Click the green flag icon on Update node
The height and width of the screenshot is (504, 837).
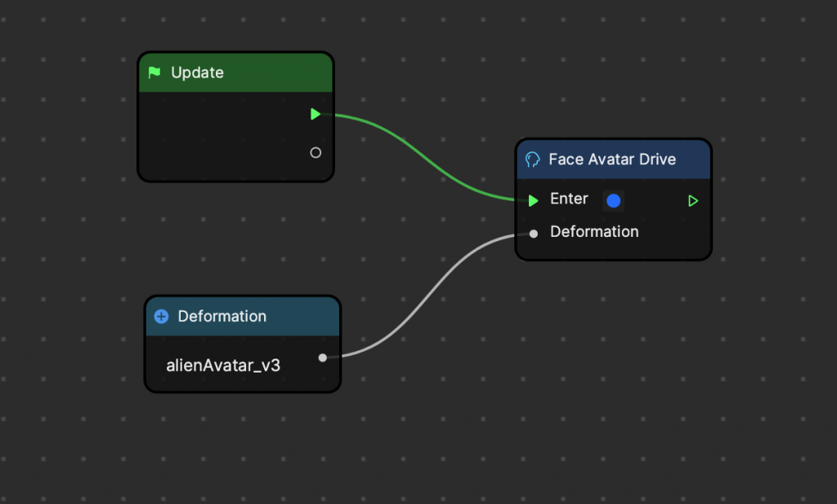[154, 73]
